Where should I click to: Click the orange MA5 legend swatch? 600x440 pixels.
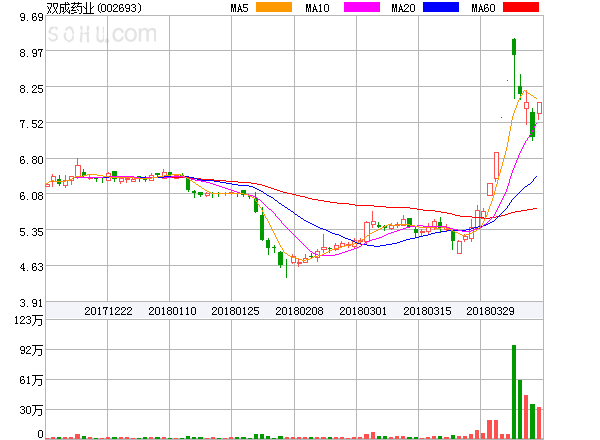coord(274,7)
